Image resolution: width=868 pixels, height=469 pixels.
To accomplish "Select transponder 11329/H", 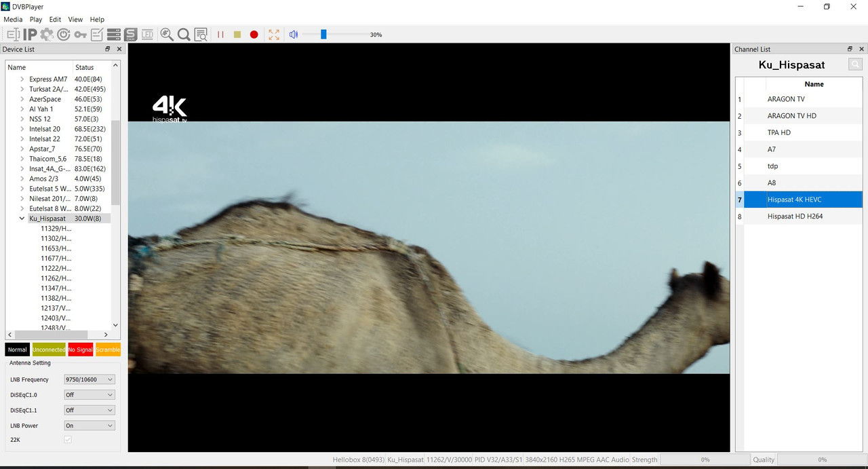I will [56, 229].
